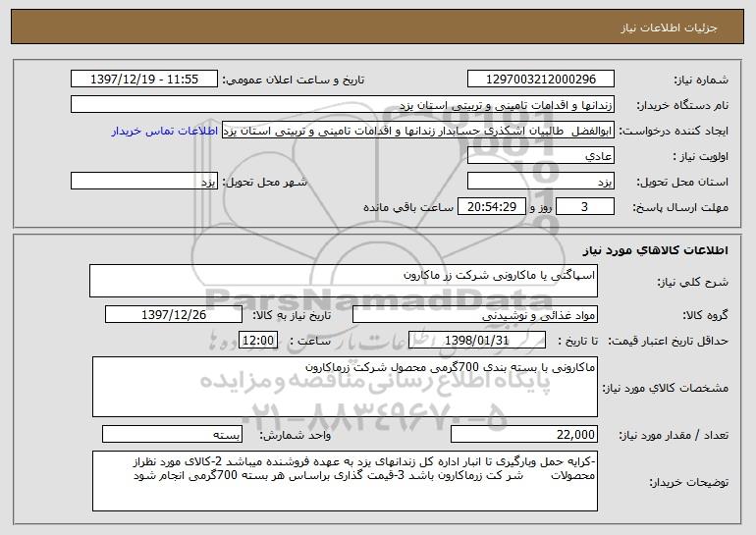Image resolution: width=756 pixels, height=535 pixels.
Task: Click the label توضیحات خریدار
Action: click(689, 482)
